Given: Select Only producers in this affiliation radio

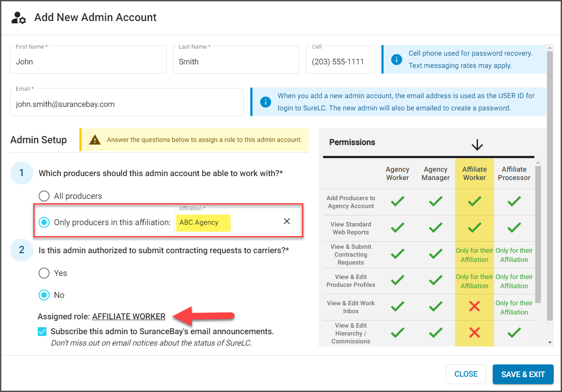Looking at the screenshot, I should click(44, 222).
